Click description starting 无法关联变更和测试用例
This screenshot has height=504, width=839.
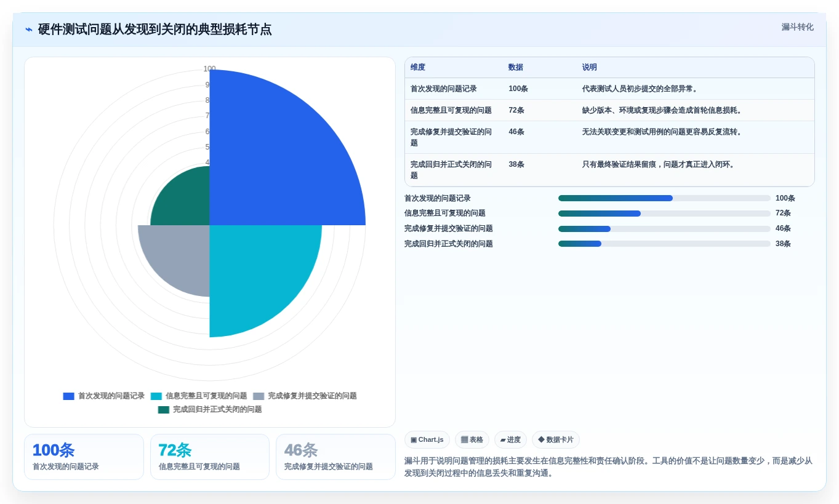664,132
